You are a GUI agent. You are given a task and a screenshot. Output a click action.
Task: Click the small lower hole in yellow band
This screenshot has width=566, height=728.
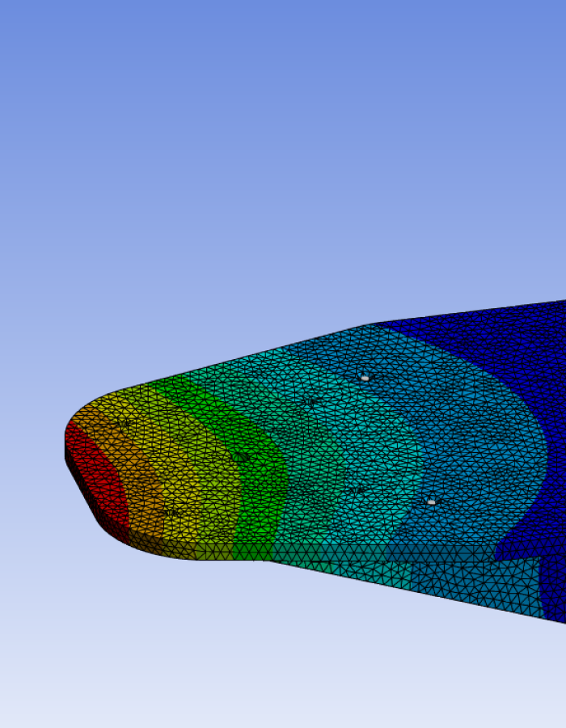click(x=170, y=512)
